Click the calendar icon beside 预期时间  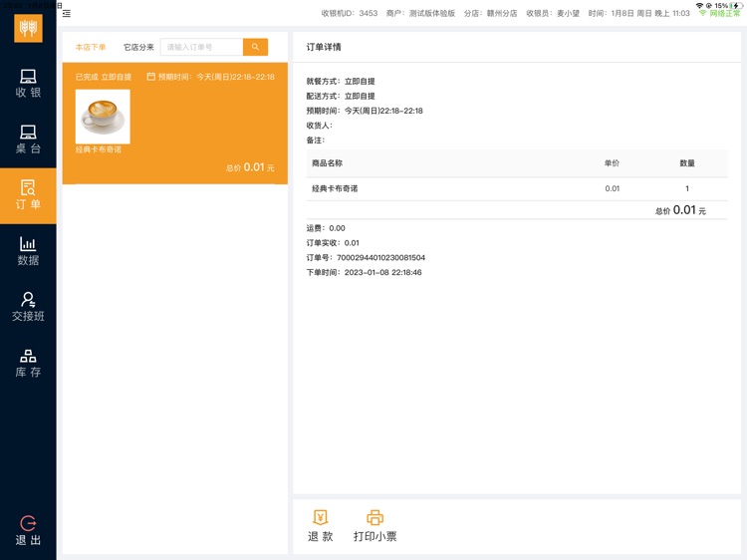point(151,77)
